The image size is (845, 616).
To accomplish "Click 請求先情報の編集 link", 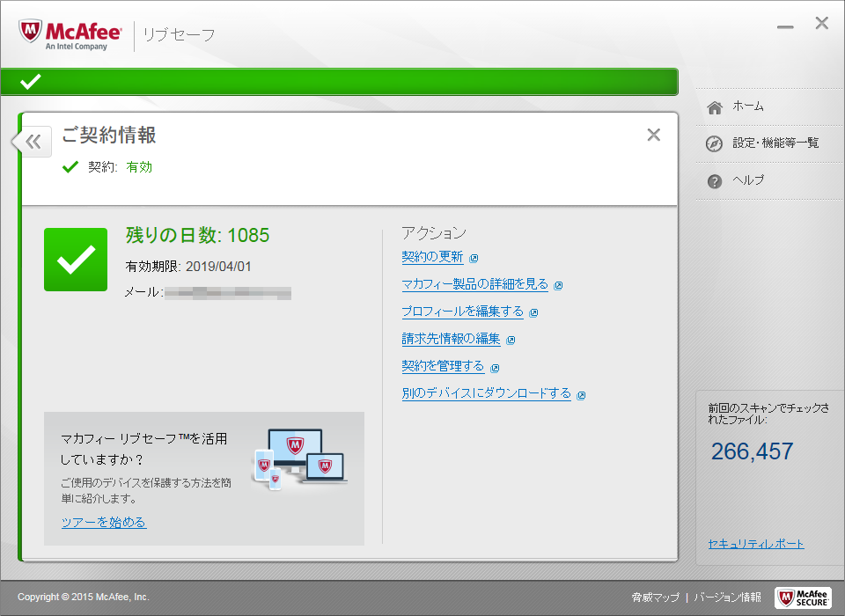I will (451, 339).
